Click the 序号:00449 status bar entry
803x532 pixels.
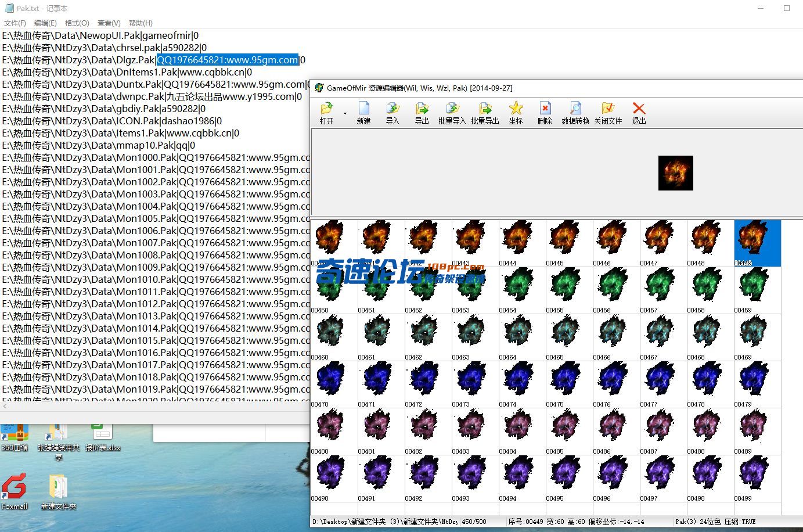click(x=525, y=522)
